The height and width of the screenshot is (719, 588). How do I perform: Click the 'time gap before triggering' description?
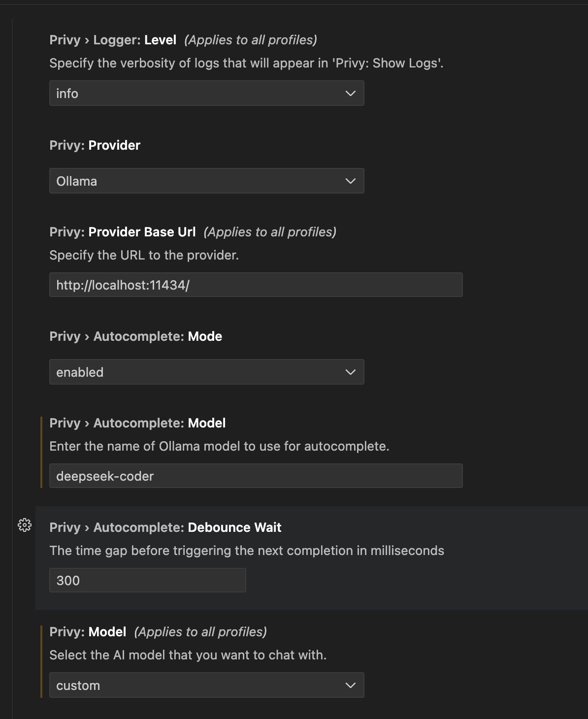(x=247, y=551)
